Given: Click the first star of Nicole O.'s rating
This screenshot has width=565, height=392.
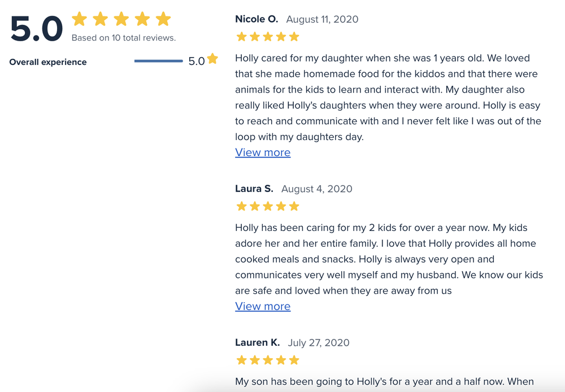Looking at the screenshot, I should (x=242, y=37).
